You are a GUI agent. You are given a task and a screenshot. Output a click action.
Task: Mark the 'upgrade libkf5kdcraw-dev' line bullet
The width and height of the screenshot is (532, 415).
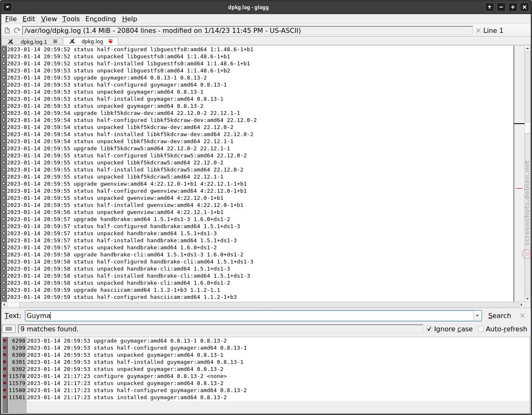(x=4, y=113)
